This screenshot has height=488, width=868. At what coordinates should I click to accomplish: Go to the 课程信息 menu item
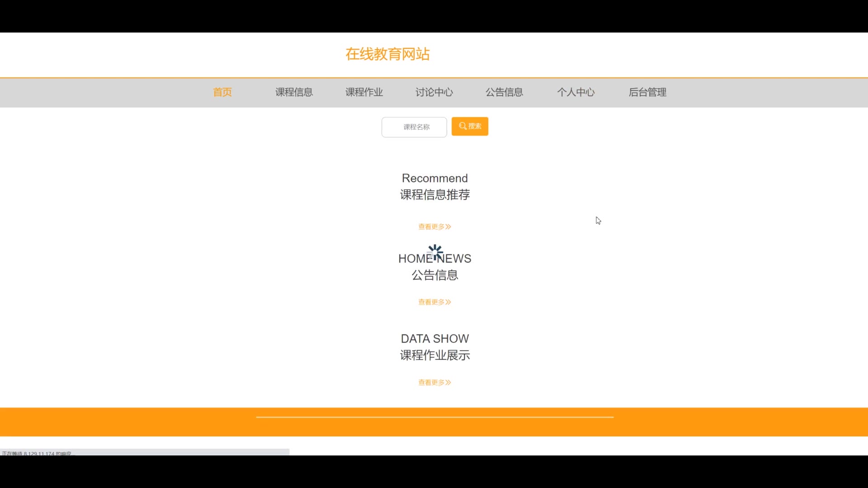[x=294, y=92]
